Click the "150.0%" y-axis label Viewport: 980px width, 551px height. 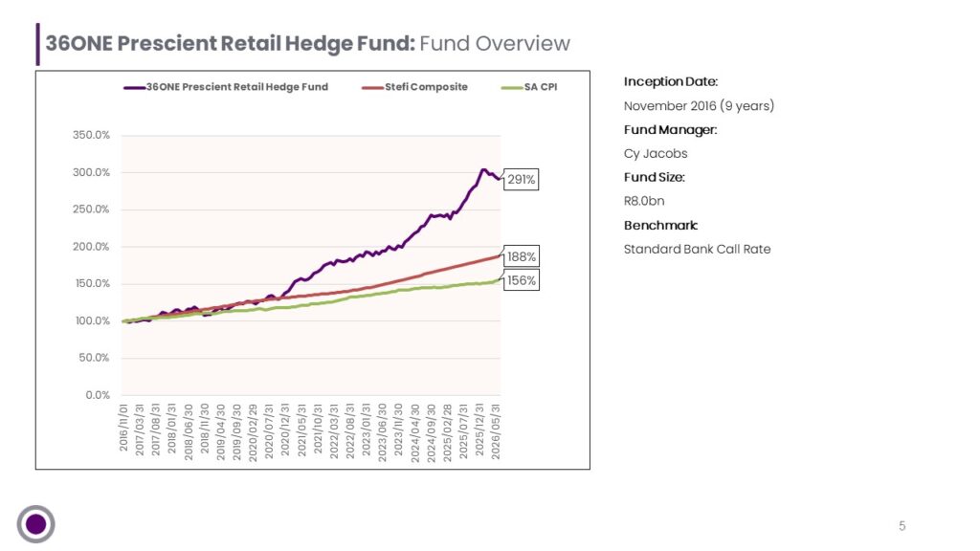[92, 283]
